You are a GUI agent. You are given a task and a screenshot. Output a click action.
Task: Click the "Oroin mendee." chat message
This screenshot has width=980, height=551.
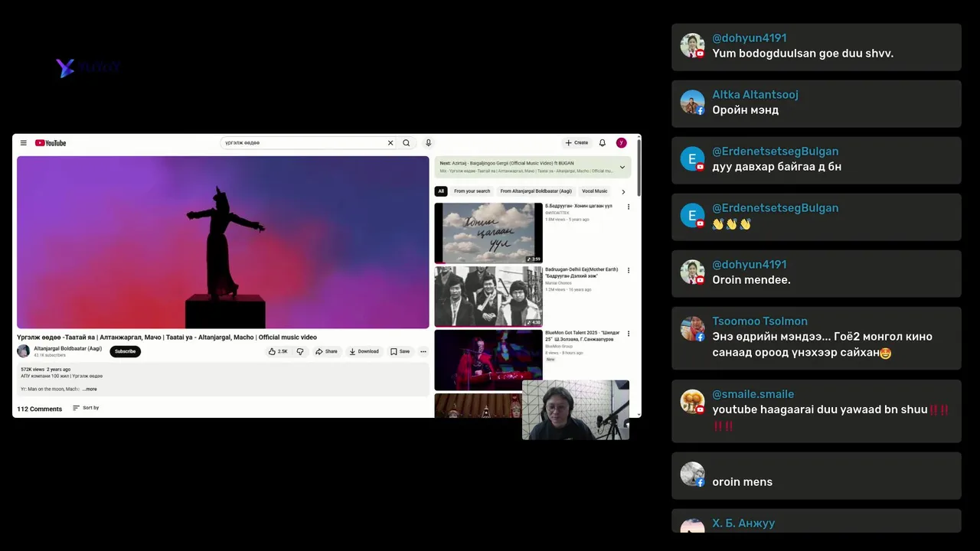tap(752, 280)
